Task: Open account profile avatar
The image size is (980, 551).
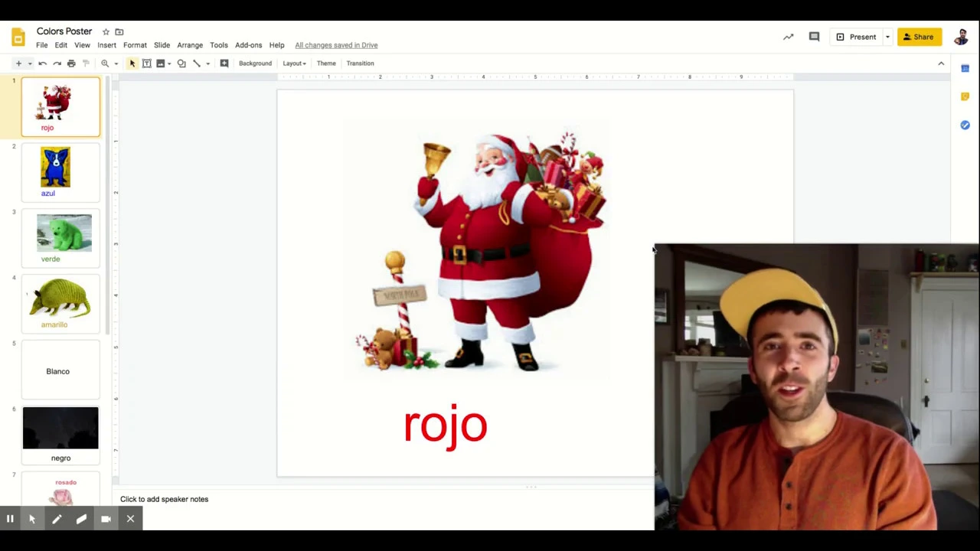Action: pos(962,37)
